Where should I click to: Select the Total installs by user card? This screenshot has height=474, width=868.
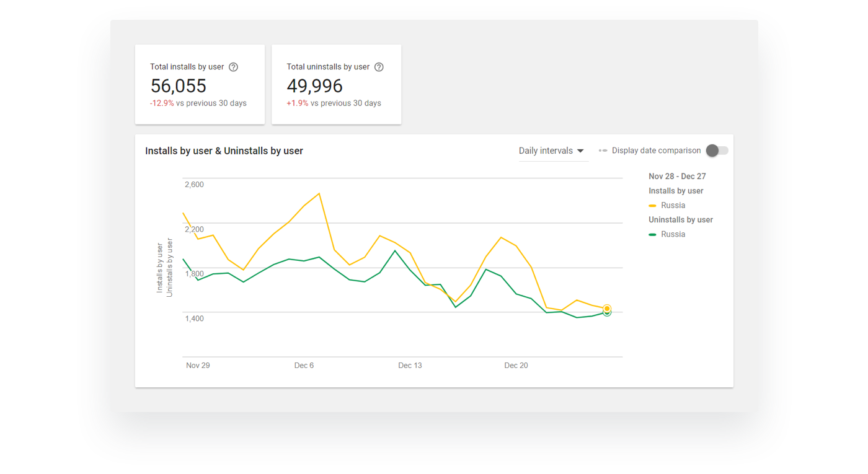pyautogui.click(x=200, y=84)
